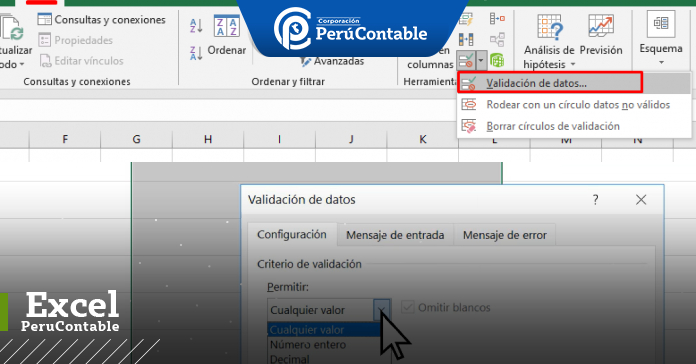Toggle the Omitir blancos checkbox
This screenshot has height=364, width=696.
tap(407, 307)
